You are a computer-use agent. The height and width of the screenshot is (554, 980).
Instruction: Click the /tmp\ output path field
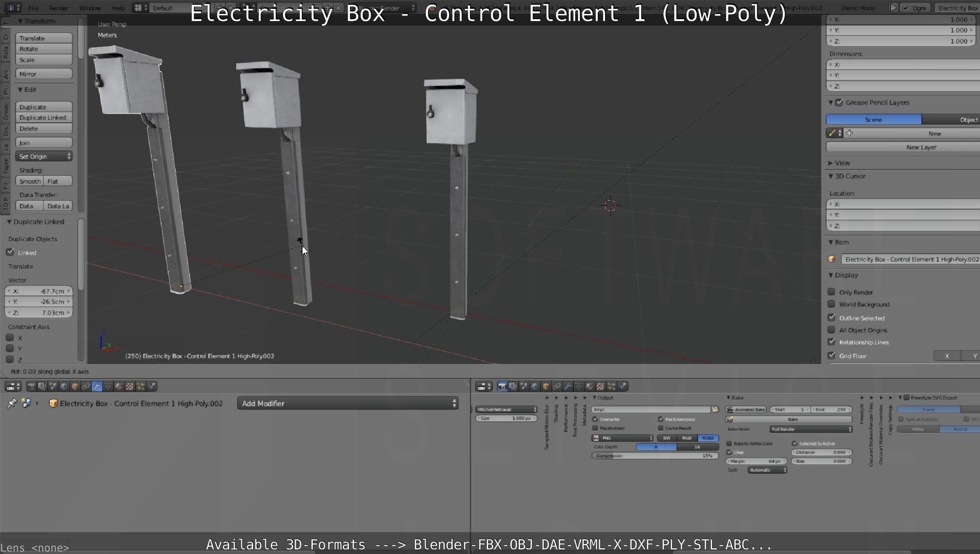tap(651, 409)
